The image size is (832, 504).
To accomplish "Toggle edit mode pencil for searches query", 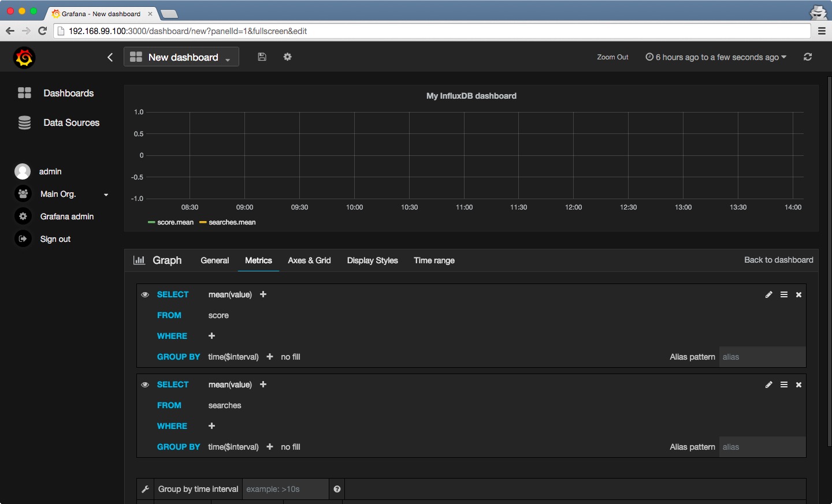I will [768, 384].
